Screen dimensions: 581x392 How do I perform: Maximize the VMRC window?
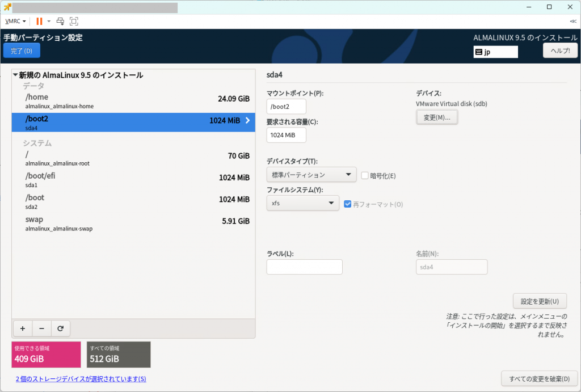[x=549, y=7]
